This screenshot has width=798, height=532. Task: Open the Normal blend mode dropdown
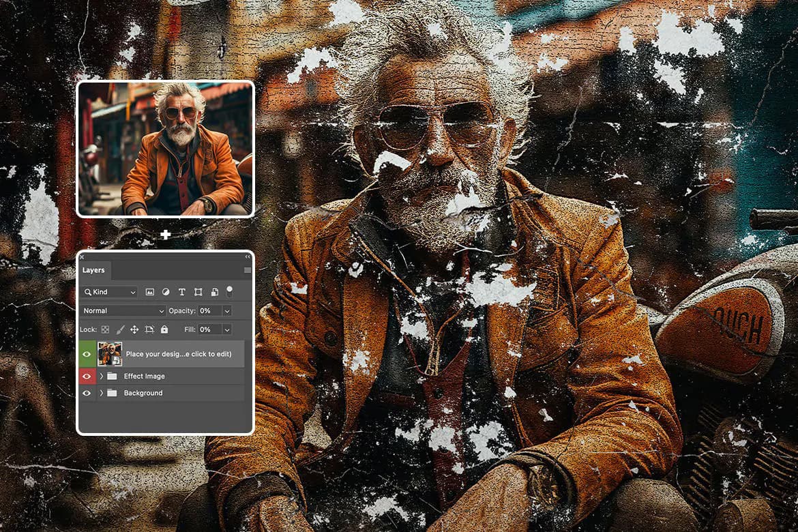click(123, 311)
